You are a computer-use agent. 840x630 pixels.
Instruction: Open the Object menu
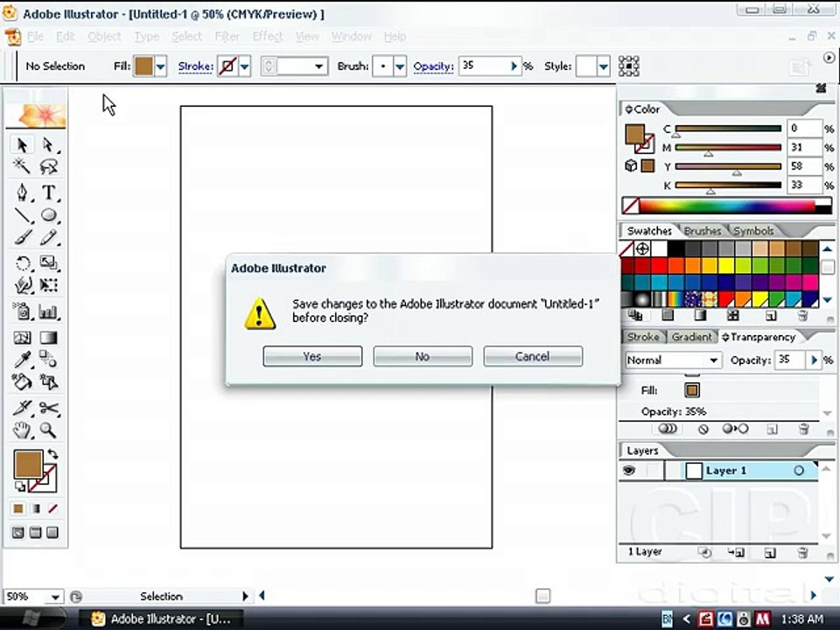(104, 37)
